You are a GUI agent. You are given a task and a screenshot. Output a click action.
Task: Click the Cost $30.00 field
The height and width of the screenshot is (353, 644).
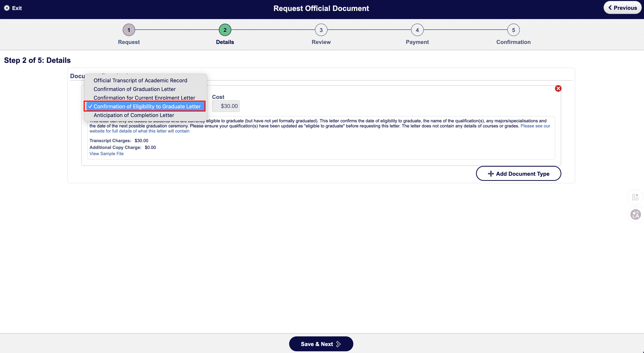pyautogui.click(x=226, y=106)
